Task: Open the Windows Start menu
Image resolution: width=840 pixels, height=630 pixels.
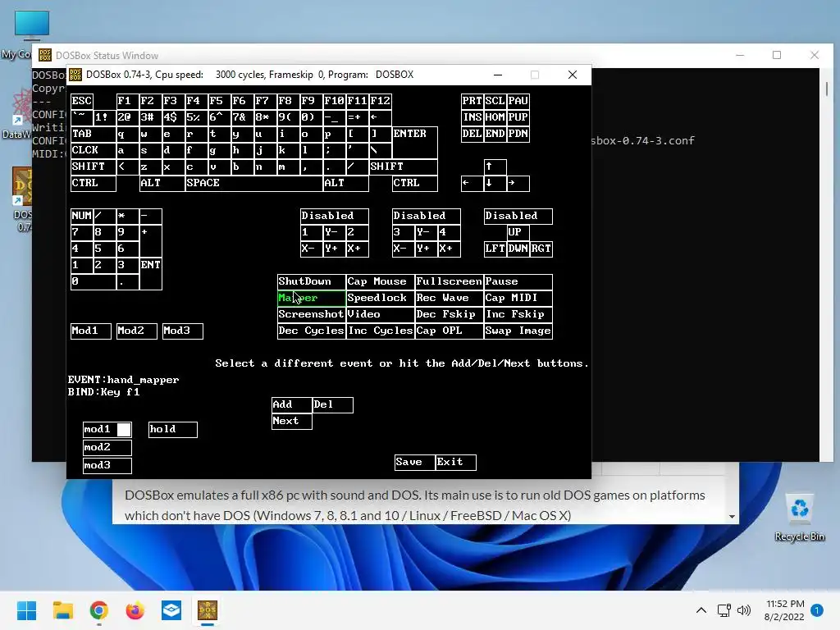Action: [26, 610]
